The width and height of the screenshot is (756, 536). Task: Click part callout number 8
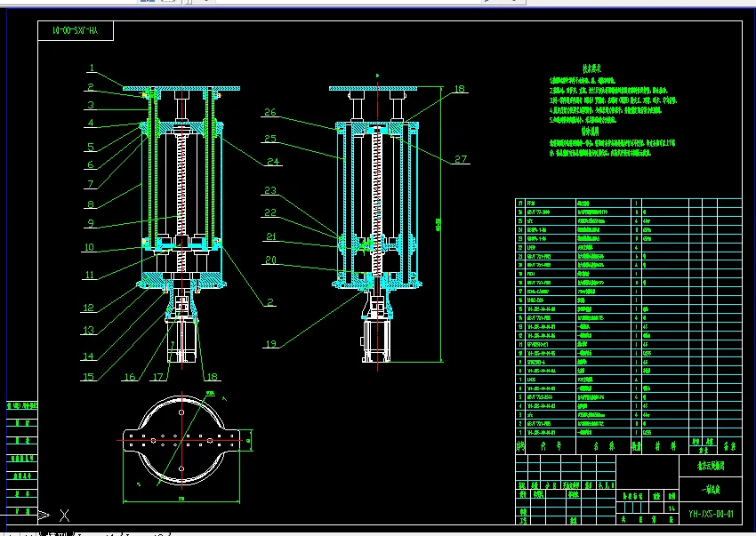click(x=91, y=204)
